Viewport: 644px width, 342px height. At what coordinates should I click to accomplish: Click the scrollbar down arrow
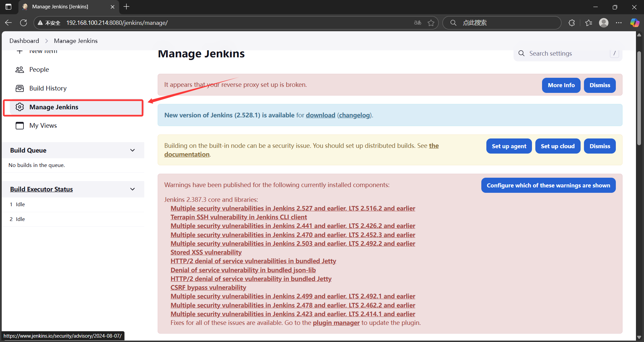tap(639, 337)
